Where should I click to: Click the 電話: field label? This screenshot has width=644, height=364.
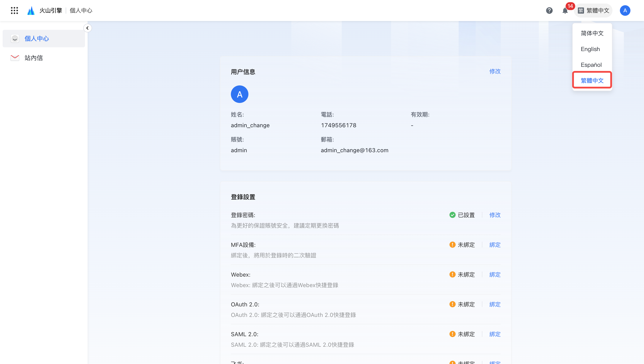coord(327,115)
